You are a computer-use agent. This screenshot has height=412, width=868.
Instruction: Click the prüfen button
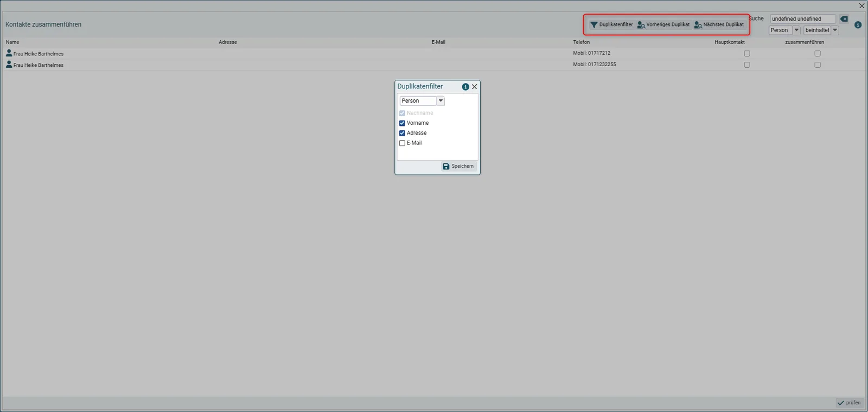coord(849,403)
